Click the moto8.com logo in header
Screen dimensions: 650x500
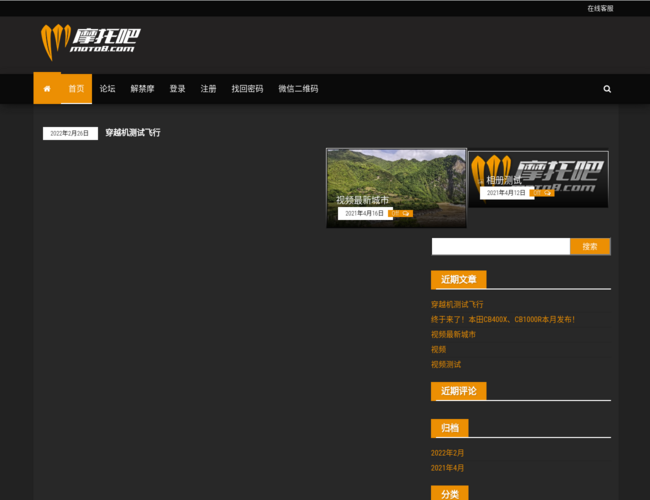(x=90, y=42)
